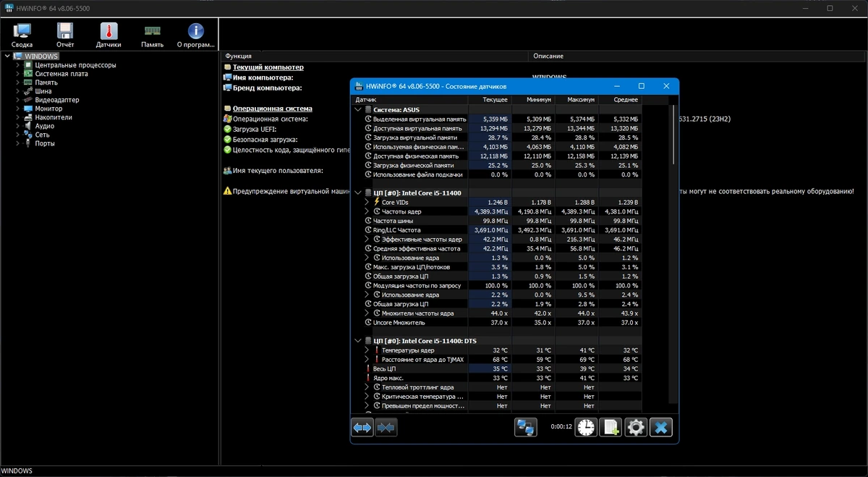Image resolution: width=868 pixels, height=477 pixels.
Task: Click the Среднее column header
Action: point(619,100)
